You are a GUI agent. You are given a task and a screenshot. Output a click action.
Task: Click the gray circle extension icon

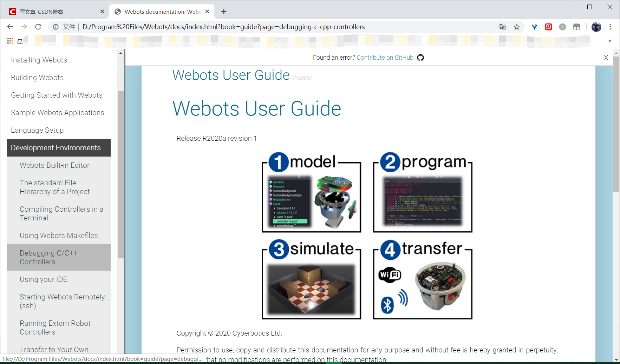[562, 27]
